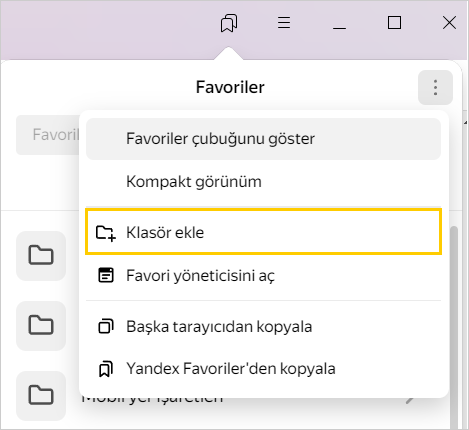This screenshot has width=469, height=430.
Task: Click the add-folder icon beside Klasör ekle
Action: (106, 232)
